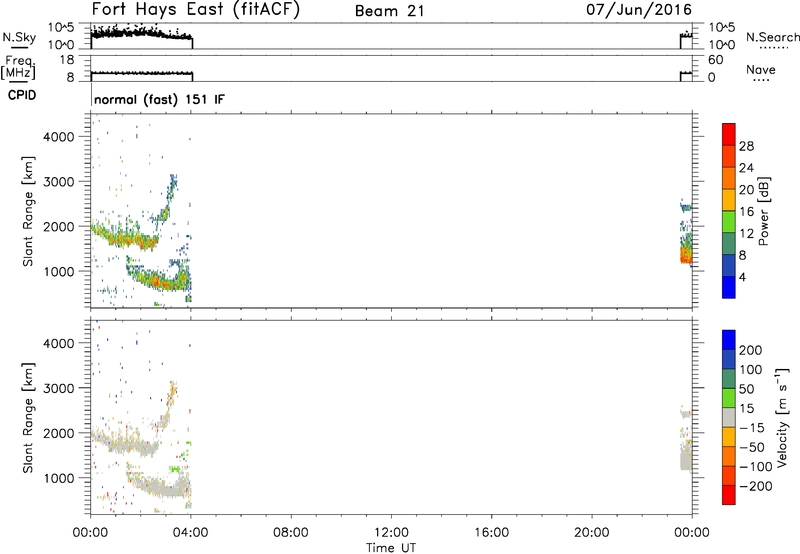Click the gray segment of velocity colorbar

(729, 417)
